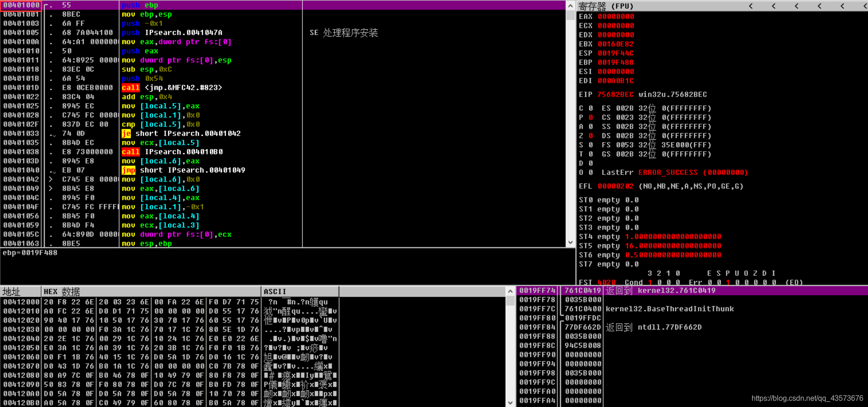Click hex bytes E8 73000000

(88, 152)
